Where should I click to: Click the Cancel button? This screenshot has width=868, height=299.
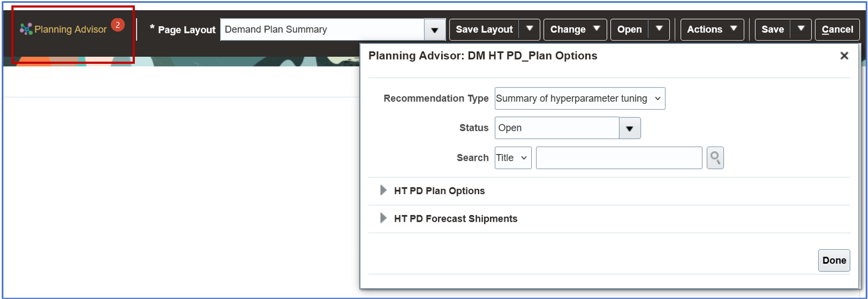pyautogui.click(x=837, y=29)
